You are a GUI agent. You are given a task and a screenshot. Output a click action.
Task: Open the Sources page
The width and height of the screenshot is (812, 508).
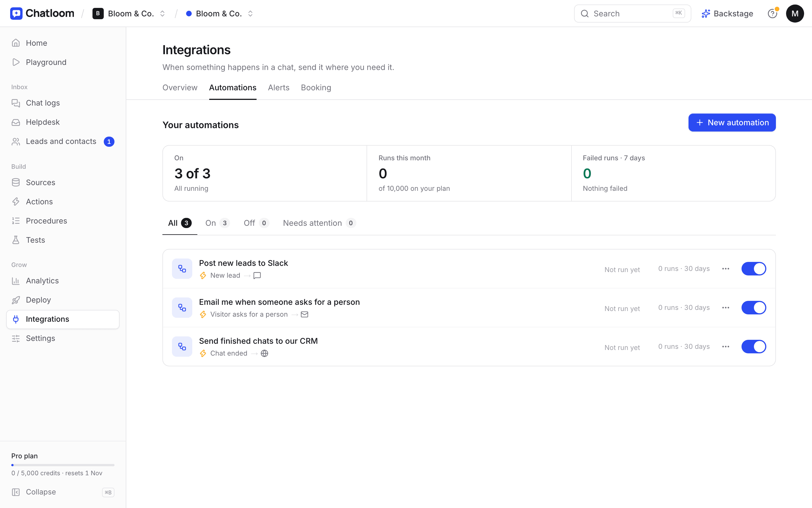coord(63,182)
